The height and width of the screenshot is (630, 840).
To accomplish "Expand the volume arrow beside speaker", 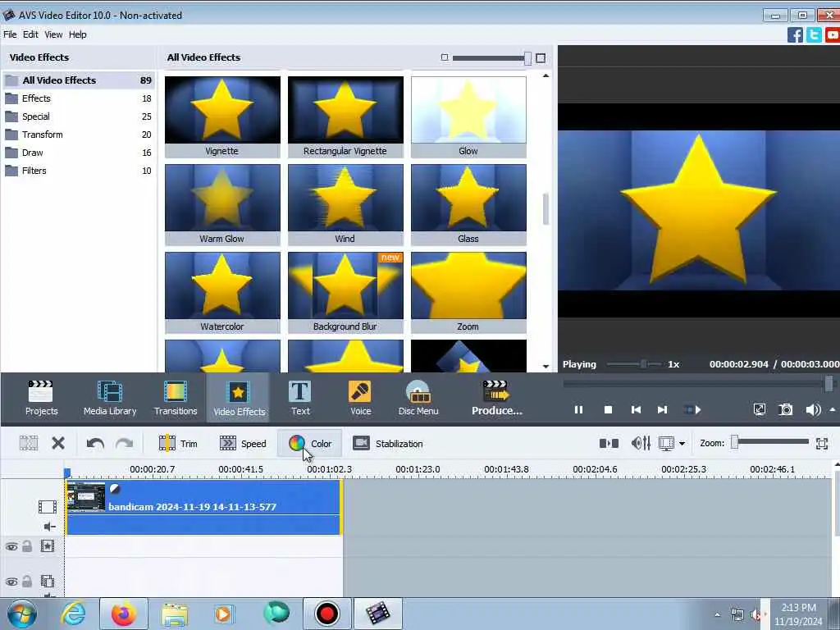I will click(x=833, y=410).
